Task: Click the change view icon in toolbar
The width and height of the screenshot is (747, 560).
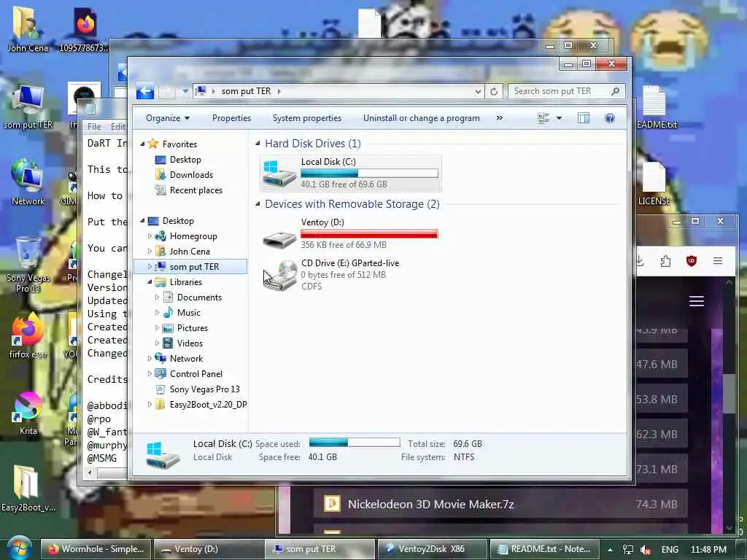Action: (543, 118)
